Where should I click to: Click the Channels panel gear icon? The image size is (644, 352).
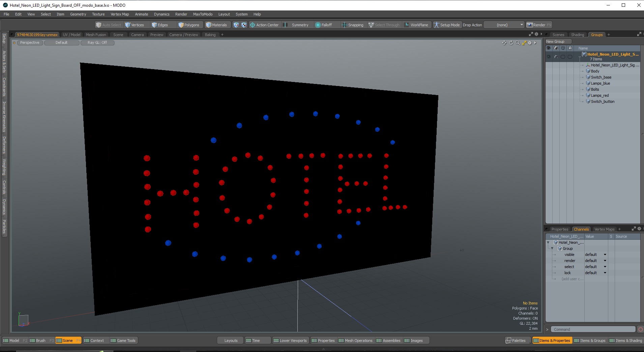[x=639, y=229]
